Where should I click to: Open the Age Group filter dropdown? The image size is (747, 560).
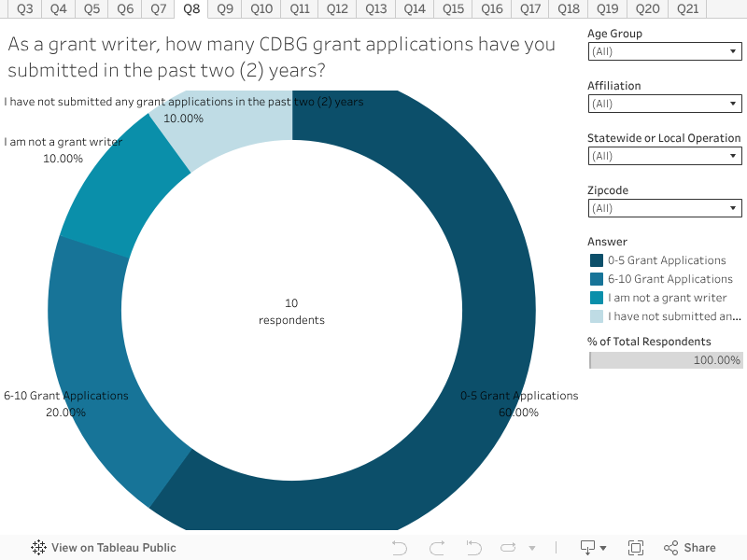(665, 51)
